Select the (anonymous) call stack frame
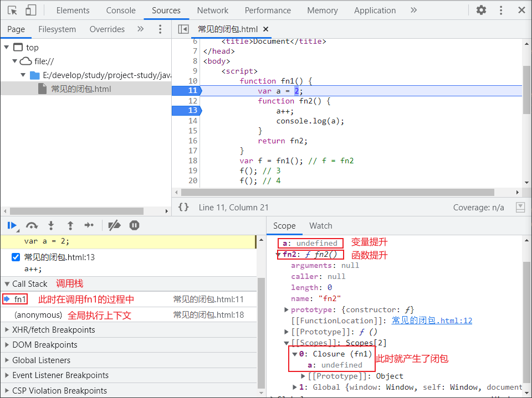Screen dimensions: 532x398 pos(38,315)
